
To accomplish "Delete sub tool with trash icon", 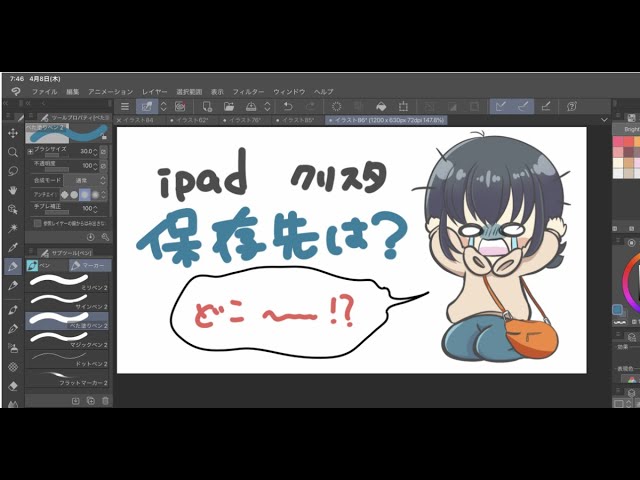I will point(105,401).
